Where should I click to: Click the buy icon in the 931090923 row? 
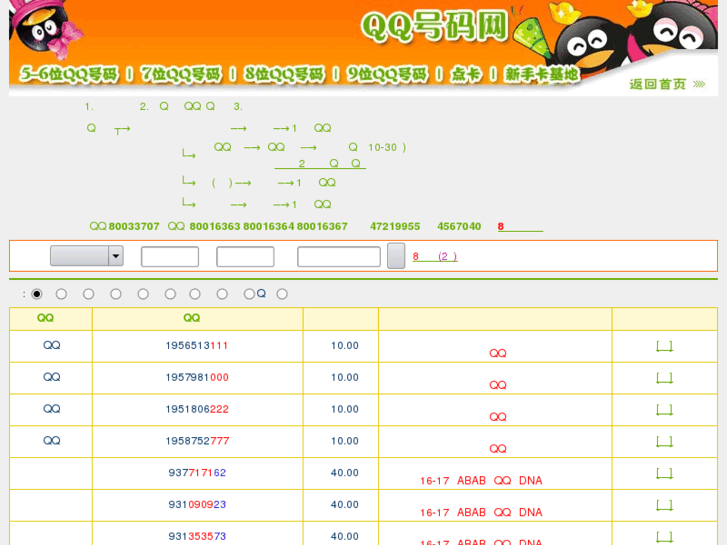click(664, 505)
